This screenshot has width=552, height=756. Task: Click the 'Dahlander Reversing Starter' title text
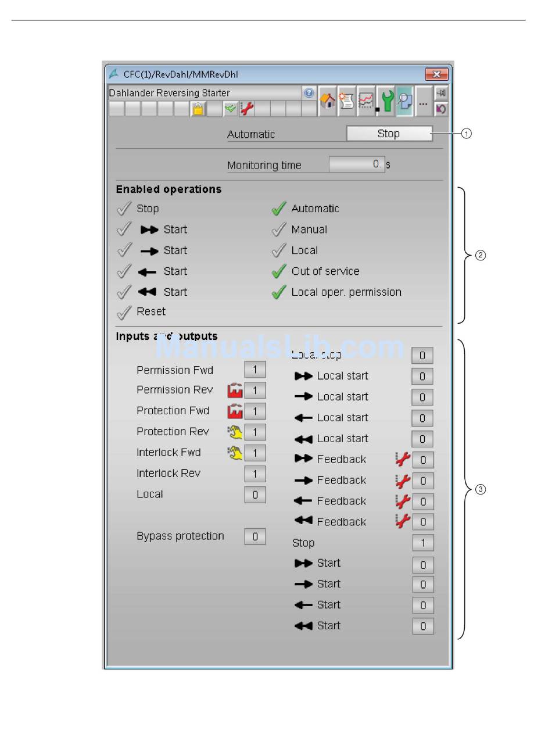[169, 93]
